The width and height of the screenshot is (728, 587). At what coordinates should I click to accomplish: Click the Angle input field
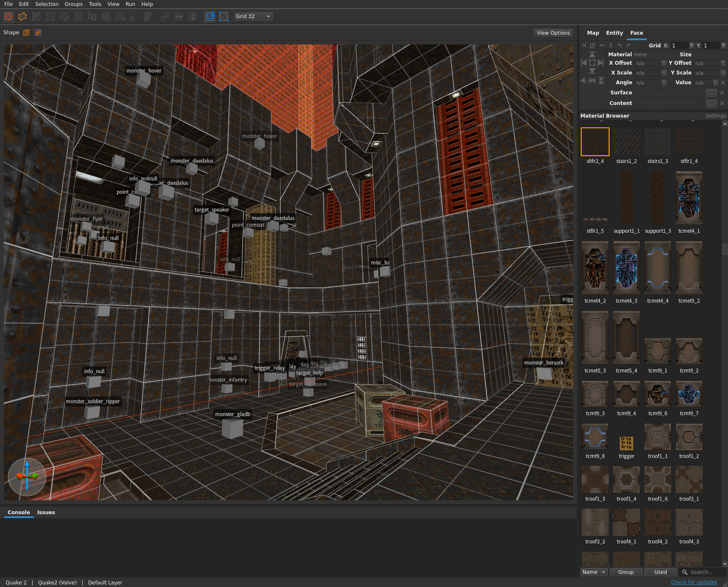[x=648, y=83]
